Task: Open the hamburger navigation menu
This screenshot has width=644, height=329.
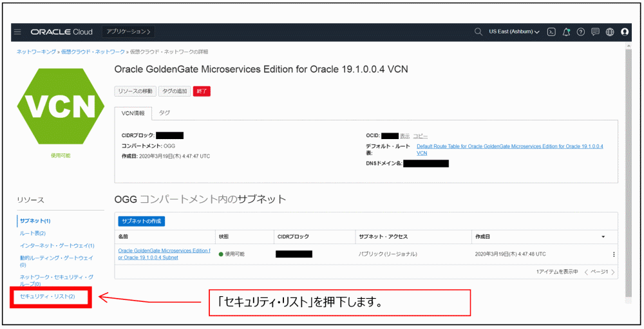Action: [x=17, y=32]
